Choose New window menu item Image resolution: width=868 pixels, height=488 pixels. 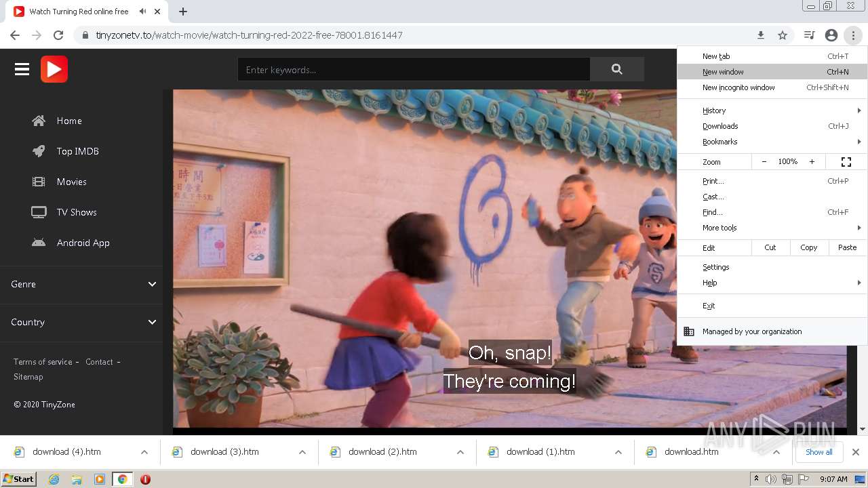point(772,72)
